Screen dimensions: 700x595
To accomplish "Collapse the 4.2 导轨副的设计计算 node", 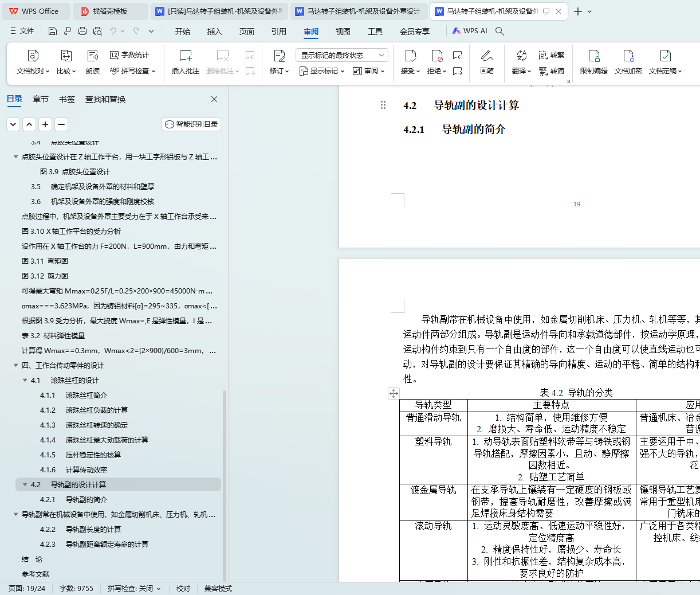I will point(25,484).
